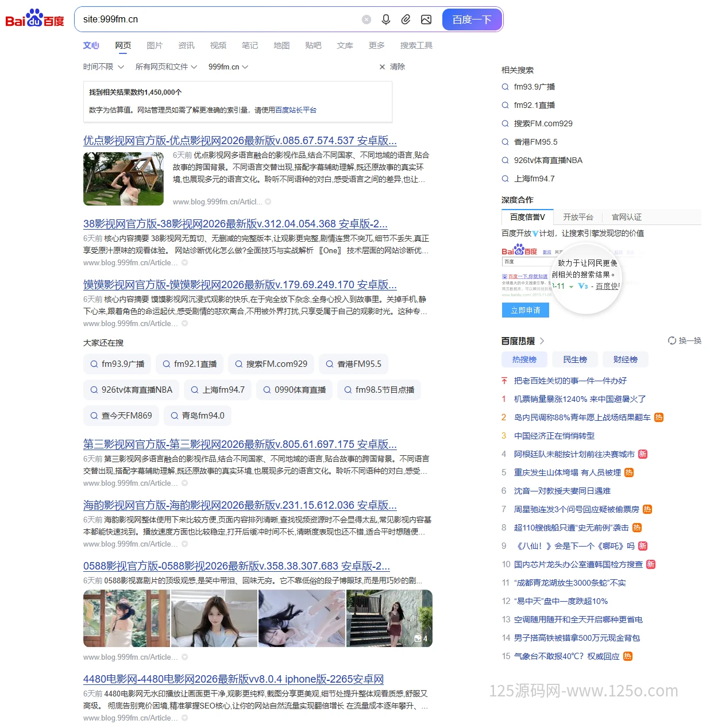Click the 新 badge beside 阿根廷队未能按计划
Image resolution: width=710 pixels, height=728 pixels.
(x=643, y=454)
